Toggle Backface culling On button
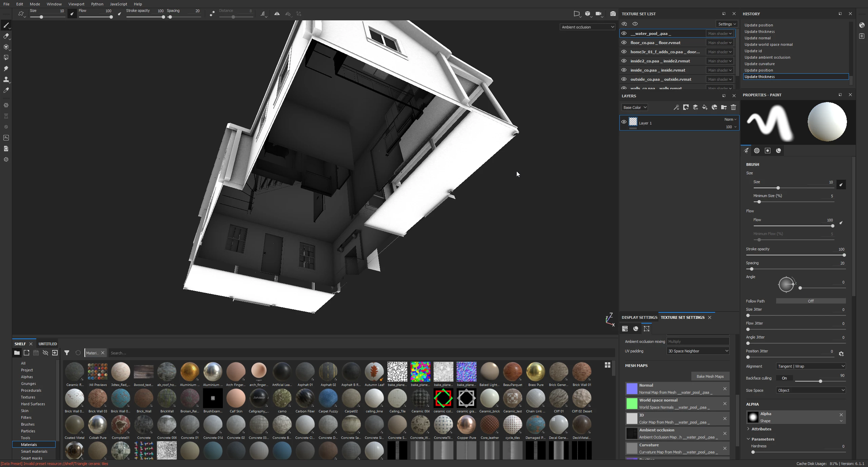The height and width of the screenshot is (467, 868). (784, 378)
